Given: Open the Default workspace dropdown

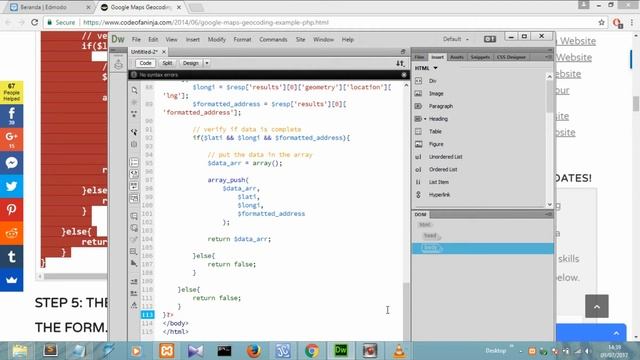Looking at the screenshot, I should click(456, 39).
